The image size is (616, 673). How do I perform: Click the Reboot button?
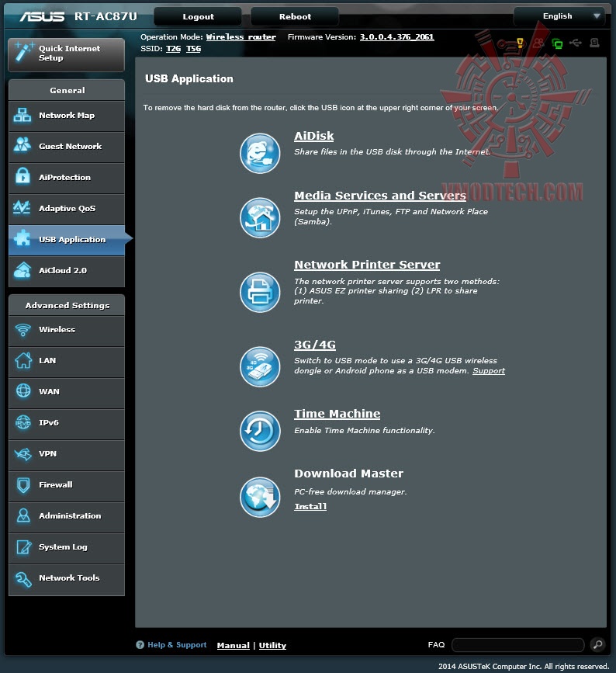point(295,17)
